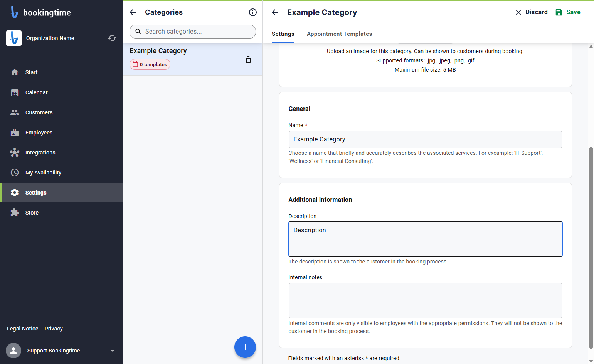Click the info icon beside Categories

tap(253, 12)
